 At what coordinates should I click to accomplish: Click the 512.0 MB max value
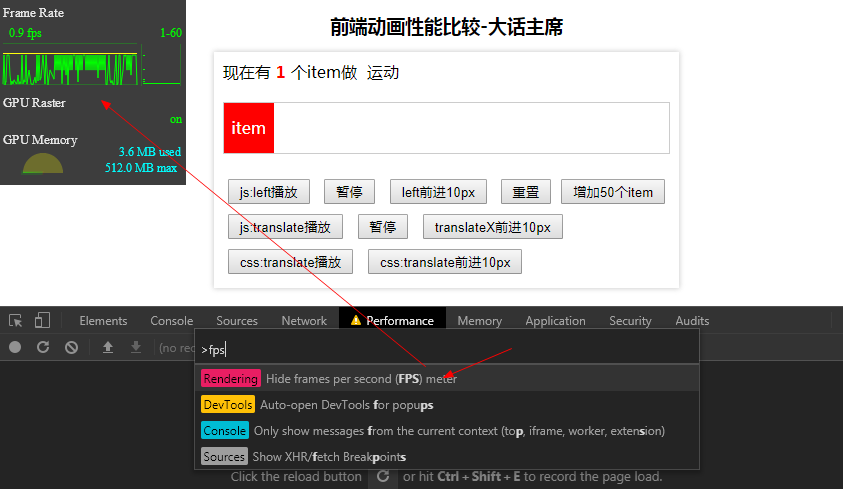(x=141, y=168)
